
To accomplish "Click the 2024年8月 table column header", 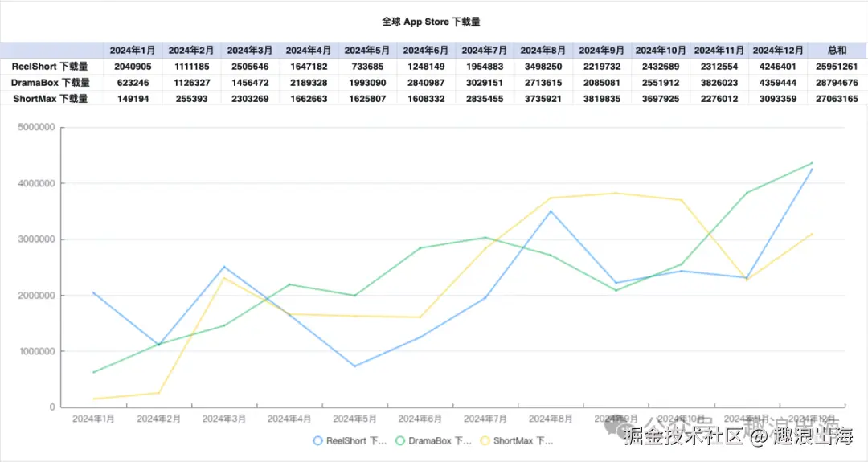I will point(543,51).
